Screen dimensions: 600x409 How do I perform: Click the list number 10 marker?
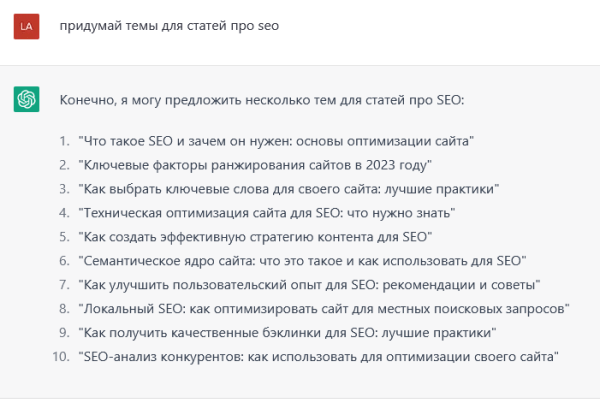(61, 356)
